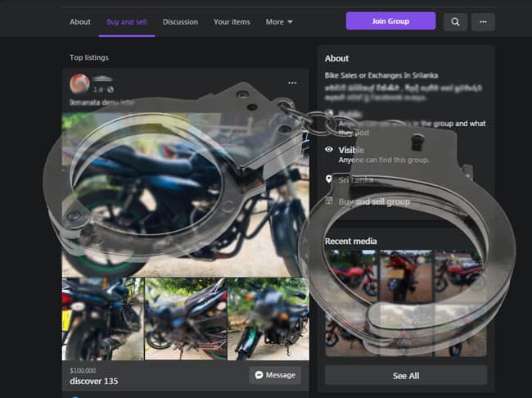The height and width of the screenshot is (398, 532).
Task: Switch to the About tab
Action: tap(80, 22)
